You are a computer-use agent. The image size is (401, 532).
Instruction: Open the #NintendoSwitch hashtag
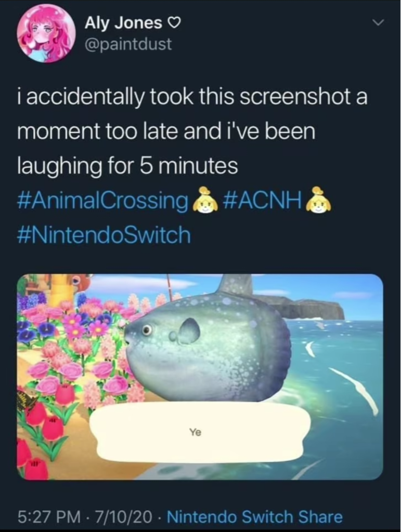[x=104, y=235]
